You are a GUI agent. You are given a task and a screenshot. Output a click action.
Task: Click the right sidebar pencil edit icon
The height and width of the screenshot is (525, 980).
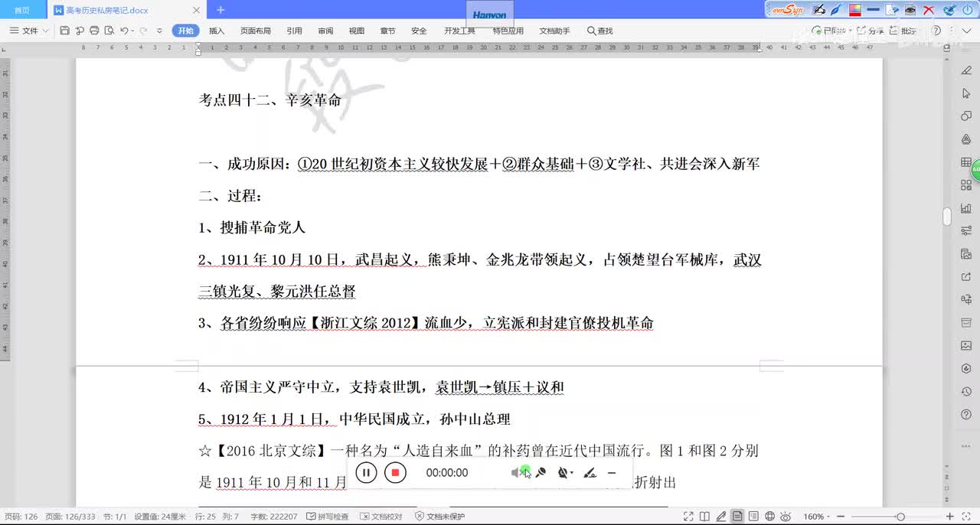coord(965,71)
